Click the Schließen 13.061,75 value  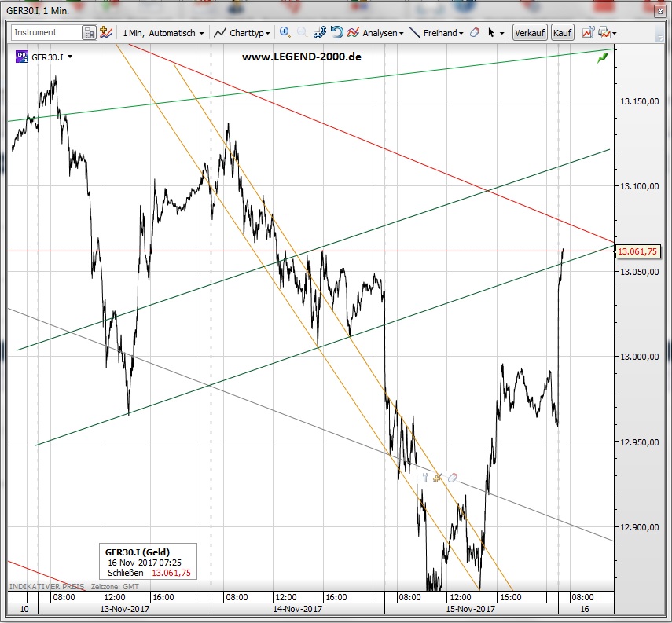[x=171, y=573]
